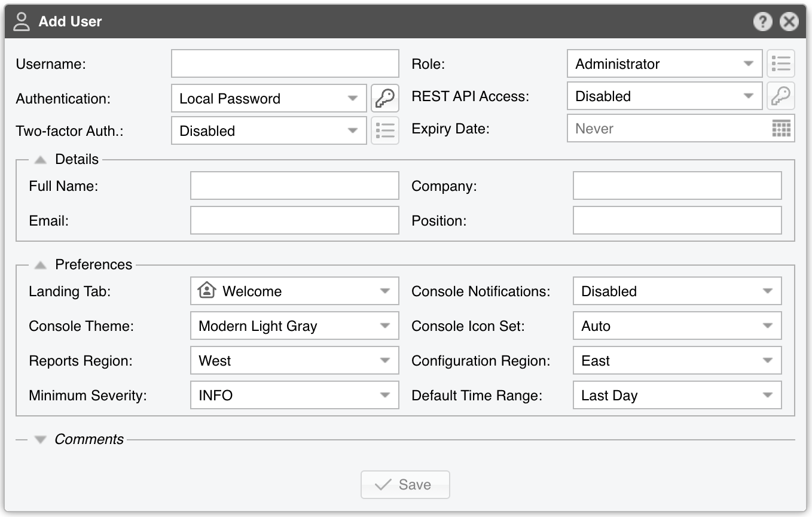
Task: Click the Welcome home icon in Landing Tab
Action: [206, 291]
